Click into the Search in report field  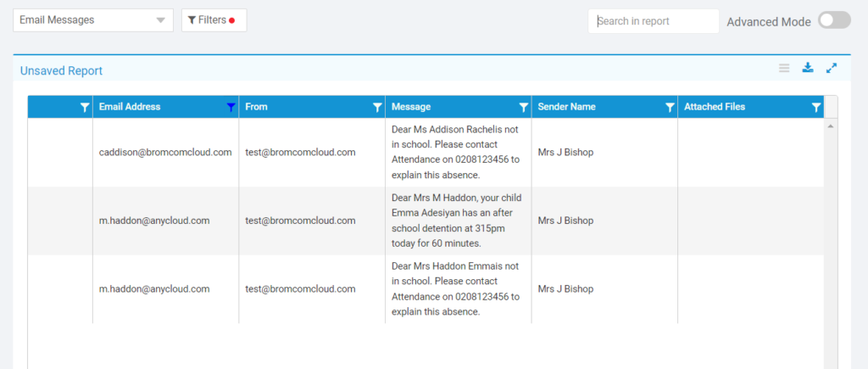pos(654,21)
